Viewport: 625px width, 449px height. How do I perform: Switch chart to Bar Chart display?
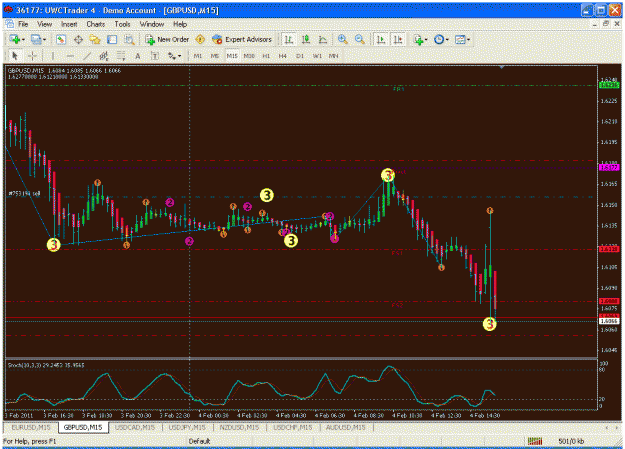click(x=289, y=39)
